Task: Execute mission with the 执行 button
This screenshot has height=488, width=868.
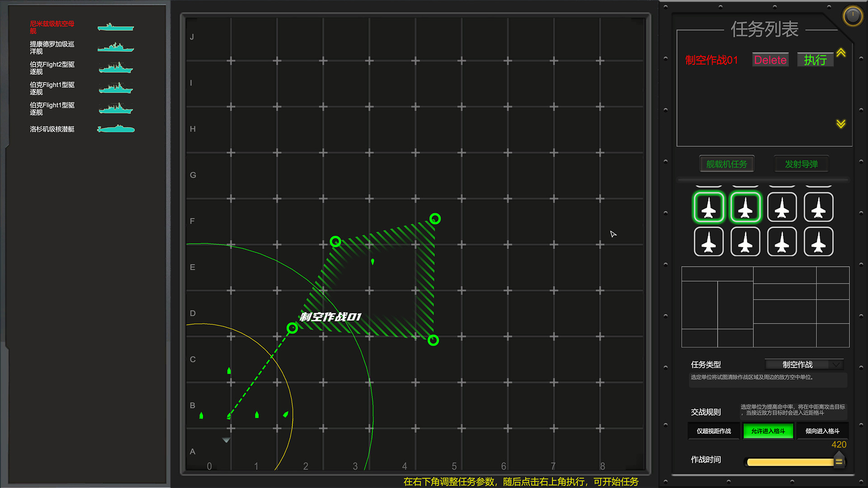Action: [815, 59]
